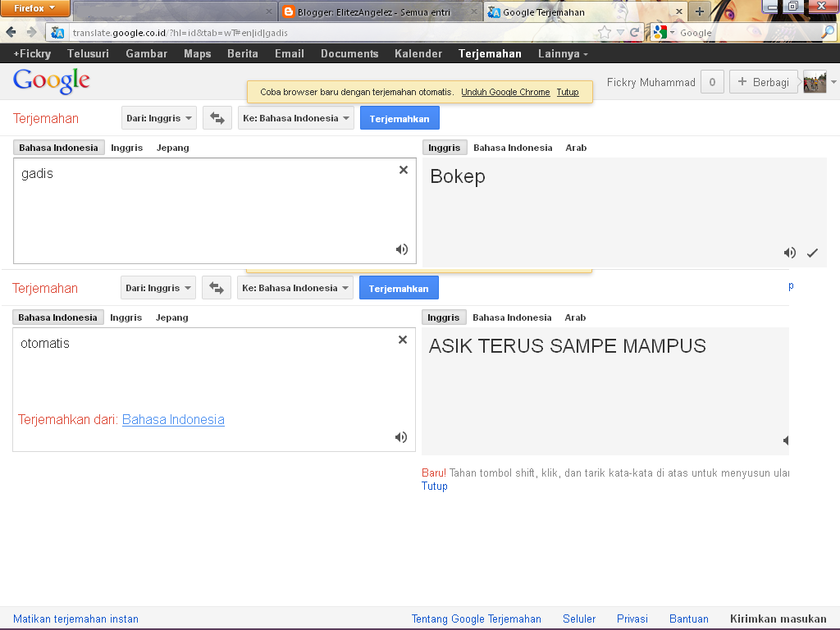Open the upper 'Dari: Inggris' dropdown

point(159,118)
